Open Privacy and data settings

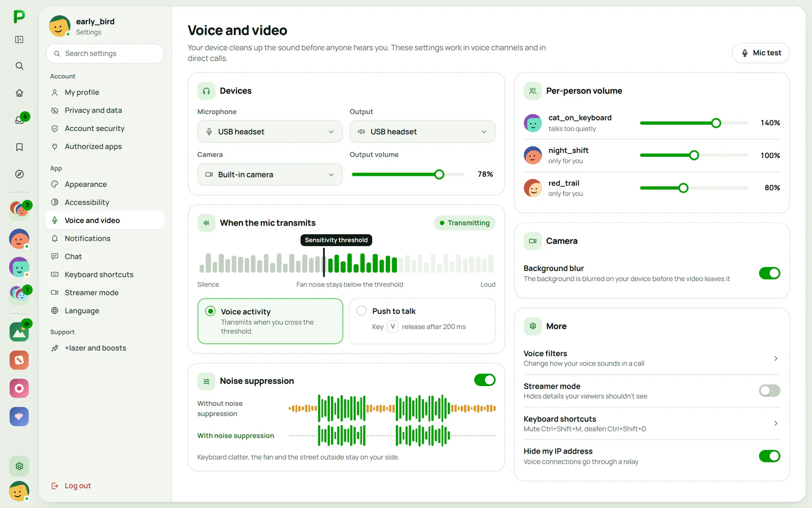tap(105, 110)
